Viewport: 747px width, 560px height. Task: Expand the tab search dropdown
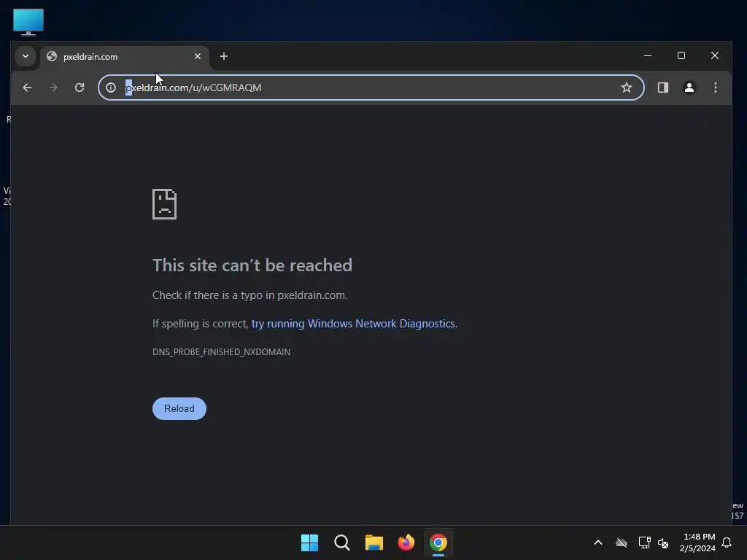pyautogui.click(x=26, y=56)
